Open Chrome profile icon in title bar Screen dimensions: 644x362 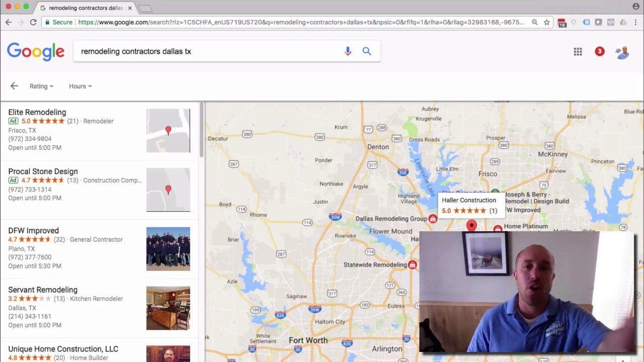[636, 7]
